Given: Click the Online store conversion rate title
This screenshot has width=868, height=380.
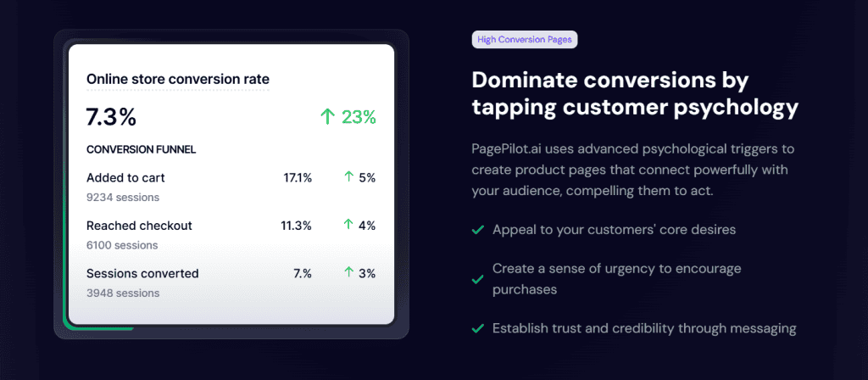Looking at the screenshot, I should pos(178,80).
